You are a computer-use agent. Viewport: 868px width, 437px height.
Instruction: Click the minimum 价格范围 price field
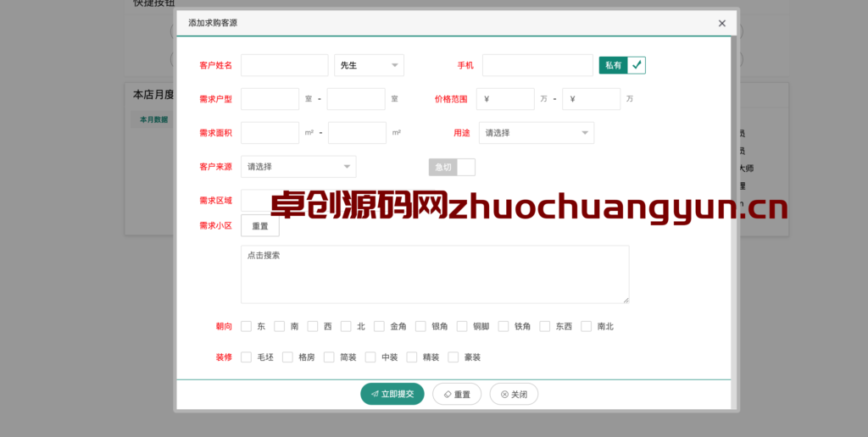(x=505, y=99)
